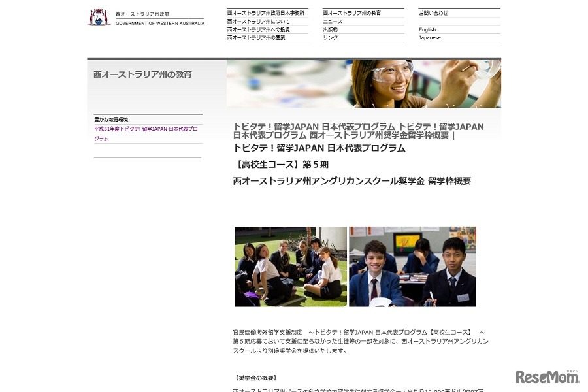The image size is (588, 392).
Task: Click the photo of uniformed students in classroom
Action: click(412, 266)
